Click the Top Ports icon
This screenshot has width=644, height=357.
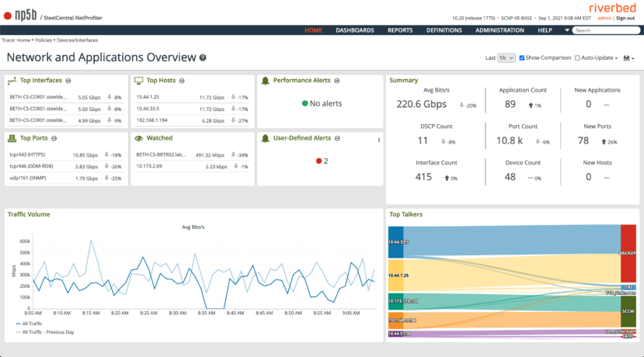(12, 139)
